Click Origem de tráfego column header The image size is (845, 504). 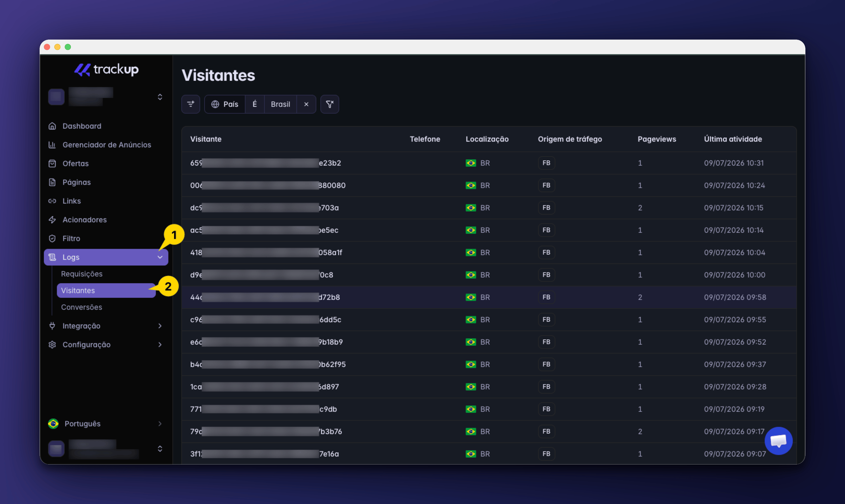(x=570, y=139)
